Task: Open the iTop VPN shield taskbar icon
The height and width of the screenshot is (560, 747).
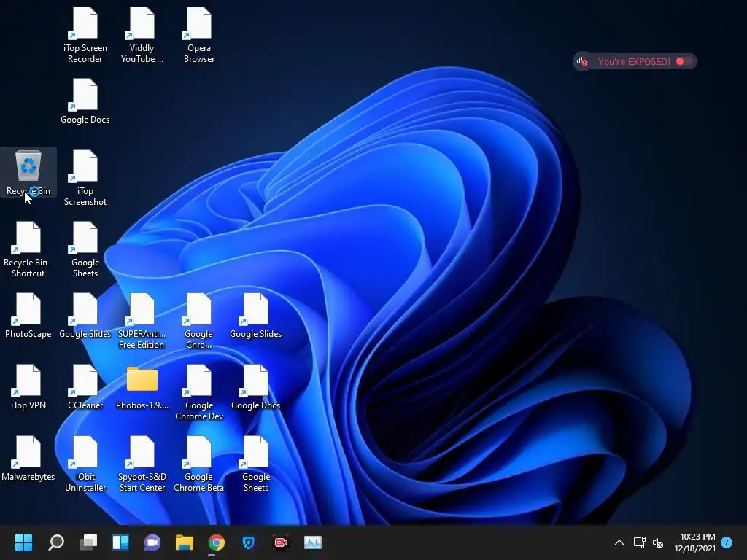Action: point(249,542)
